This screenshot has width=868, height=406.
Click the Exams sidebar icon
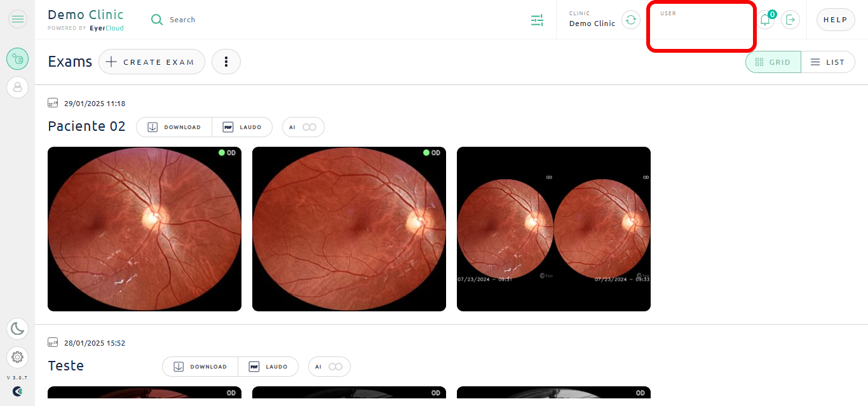click(18, 59)
